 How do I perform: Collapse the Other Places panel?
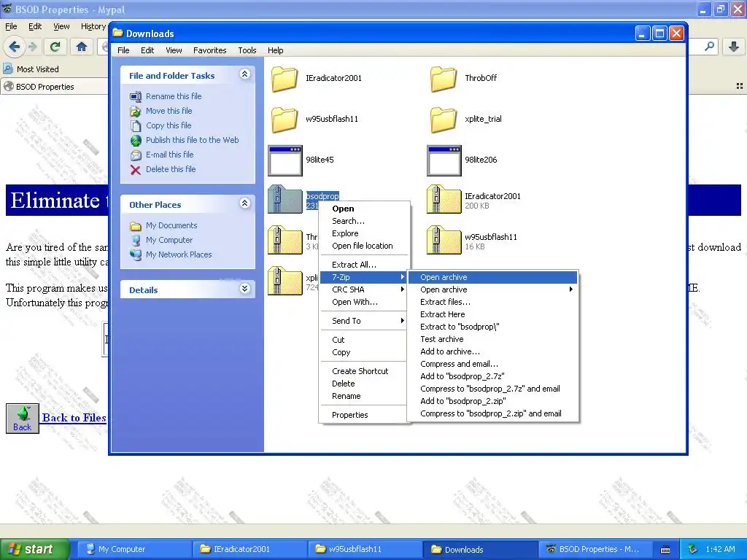pyautogui.click(x=245, y=203)
